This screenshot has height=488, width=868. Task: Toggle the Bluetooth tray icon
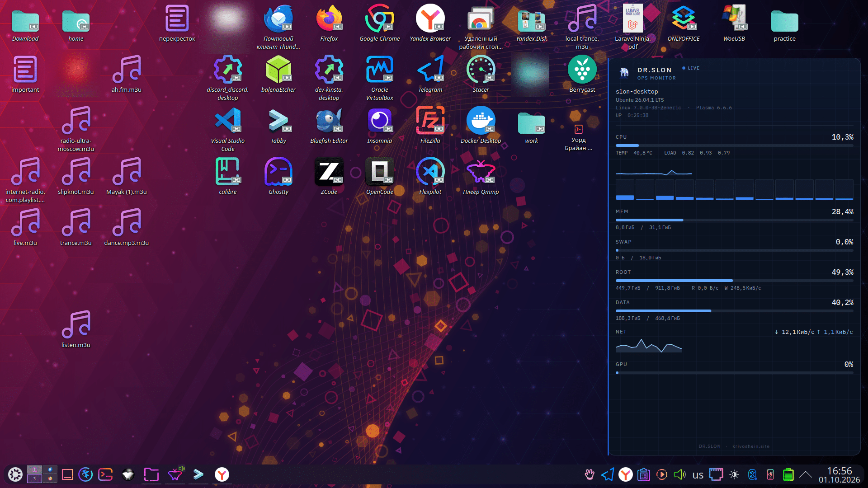752,474
